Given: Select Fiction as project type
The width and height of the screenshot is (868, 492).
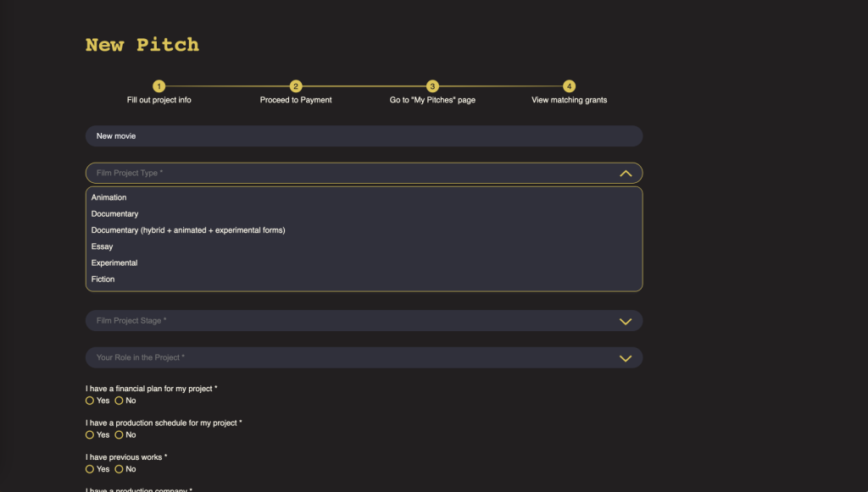Looking at the screenshot, I should pos(103,279).
